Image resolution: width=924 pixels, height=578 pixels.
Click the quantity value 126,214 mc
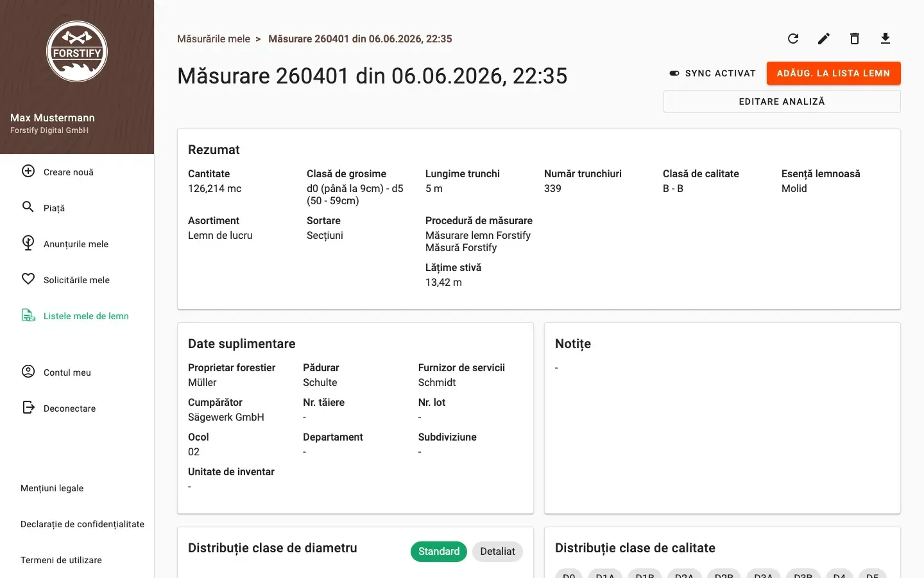(x=215, y=188)
